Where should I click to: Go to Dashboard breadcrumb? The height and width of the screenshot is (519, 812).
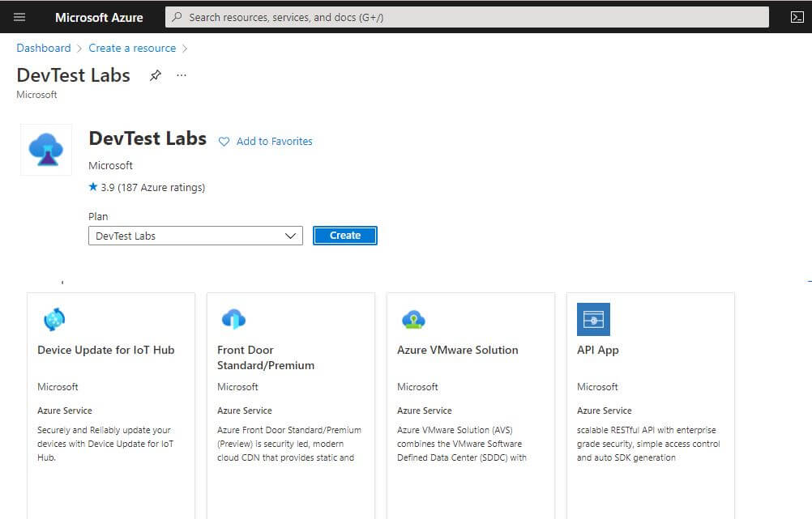point(44,48)
